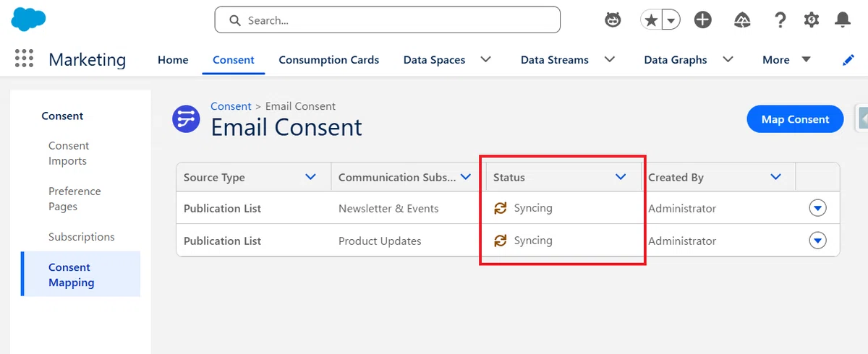This screenshot has width=868, height=354.
Task: Click the pencil edit navigation icon
Action: tap(849, 60)
